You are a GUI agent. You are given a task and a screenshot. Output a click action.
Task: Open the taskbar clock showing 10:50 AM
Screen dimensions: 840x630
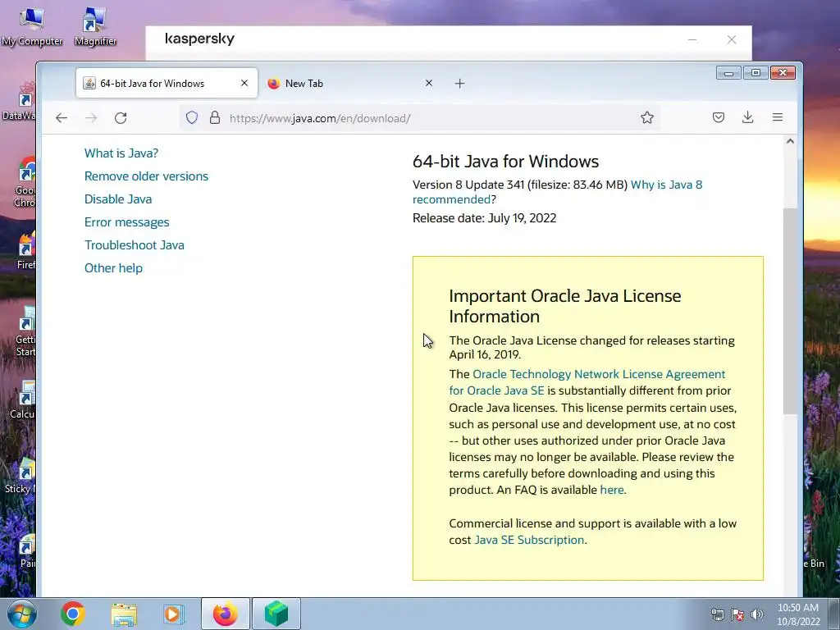[x=798, y=614]
